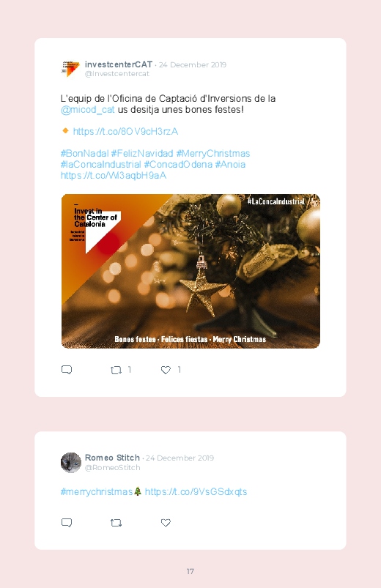Click the #laConcaIndustrial hashtag
381x588 pixels.
pos(100,164)
